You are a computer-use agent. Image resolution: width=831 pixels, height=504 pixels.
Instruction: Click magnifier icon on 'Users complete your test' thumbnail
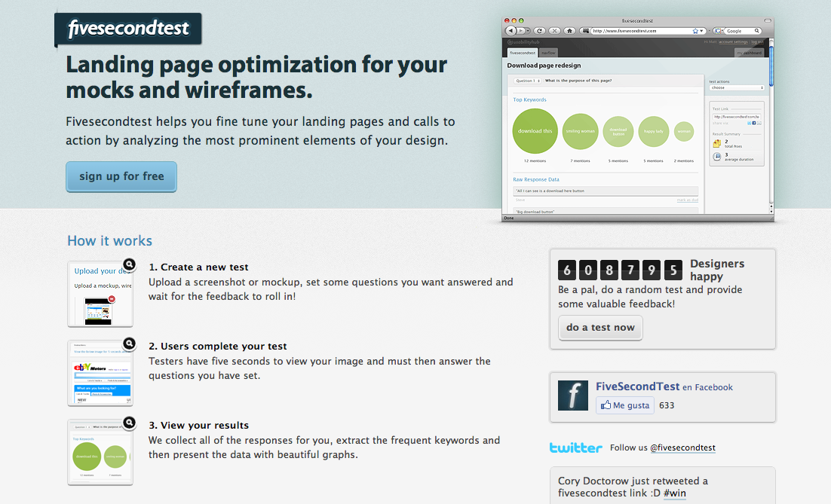pyautogui.click(x=129, y=344)
